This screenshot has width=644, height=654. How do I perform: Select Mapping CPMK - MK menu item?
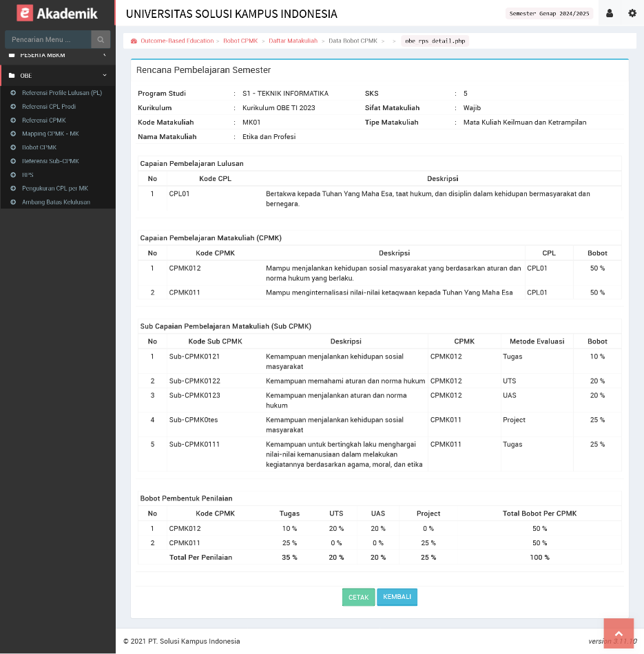click(x=50, y=134)
